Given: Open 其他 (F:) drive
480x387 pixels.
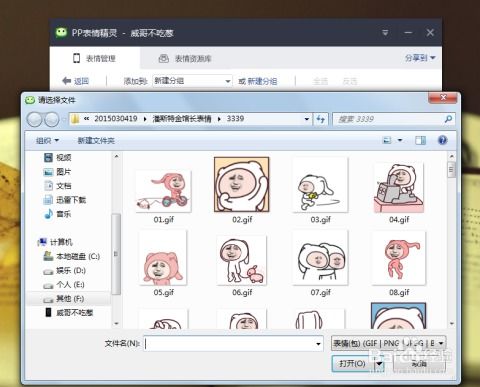Looking at the screenshot, I should click(x=64, y=299).
